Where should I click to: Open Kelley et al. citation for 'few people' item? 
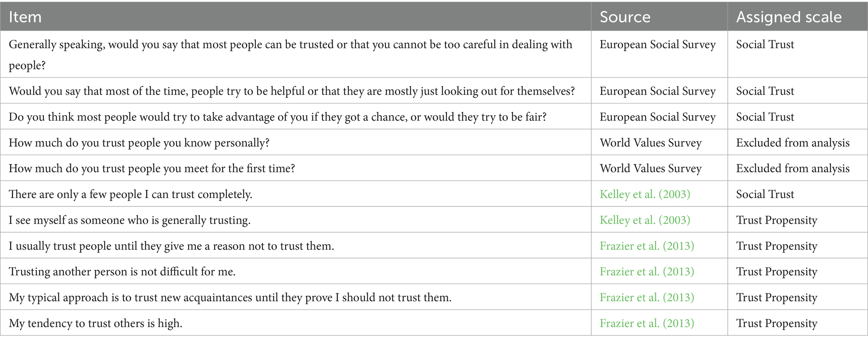tap(645, 194)
